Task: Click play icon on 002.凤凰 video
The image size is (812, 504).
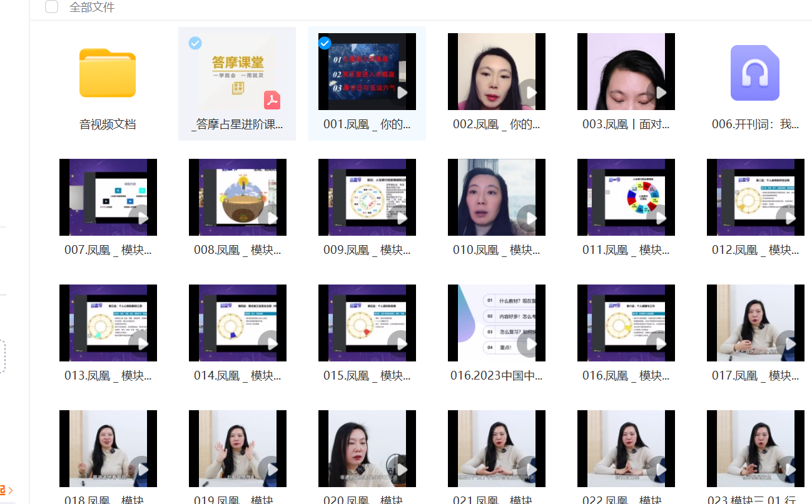Action: (530, 93)
